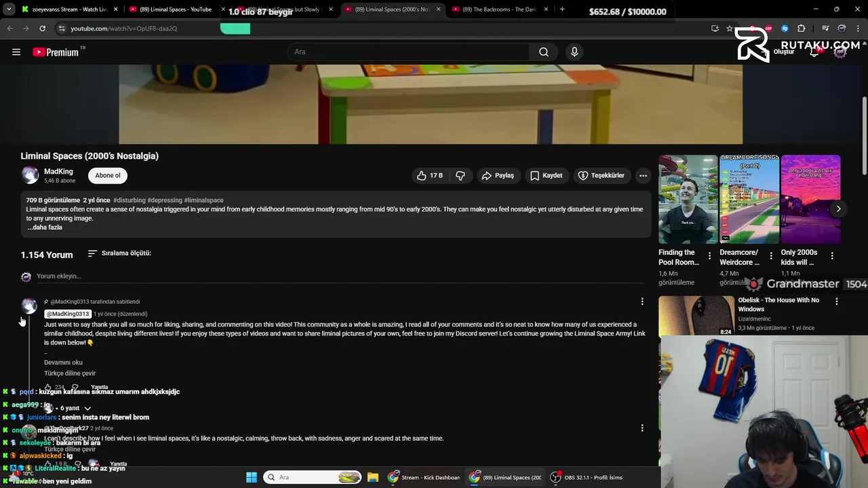Save video with the Kaydet button
868x488 pixels.
pyautogui.click(x=547, y=176)
